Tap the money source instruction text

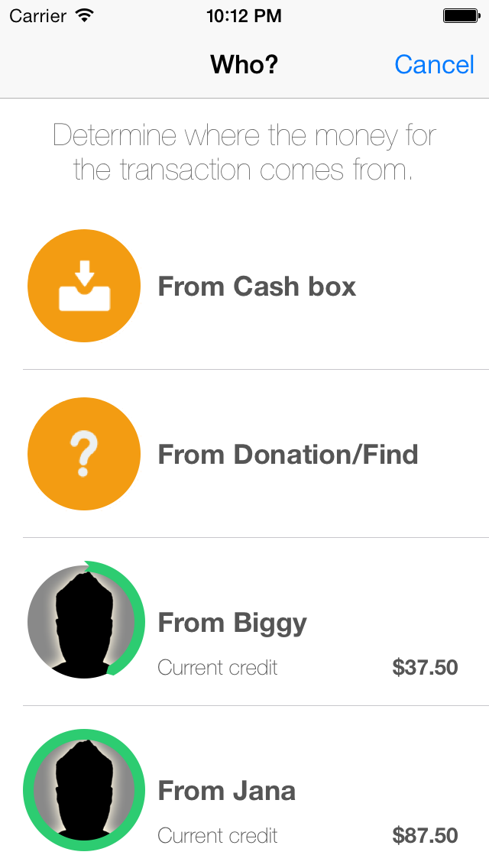[244, 152]
